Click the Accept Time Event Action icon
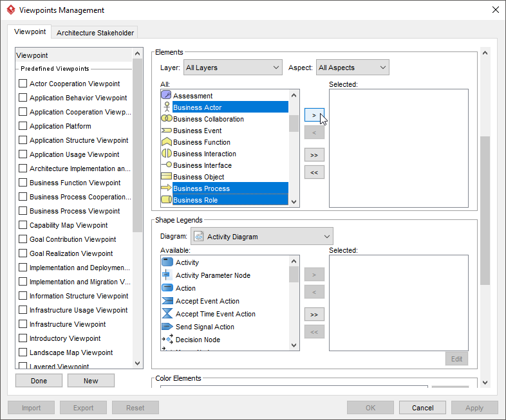The height and width of the screenshot is (420, 506). (167, 313)
